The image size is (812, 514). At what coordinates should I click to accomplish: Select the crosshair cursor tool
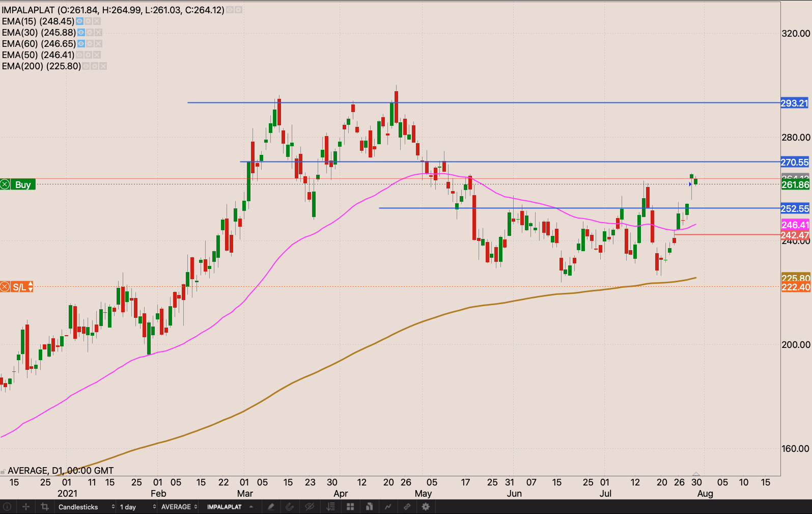[26, 507]
